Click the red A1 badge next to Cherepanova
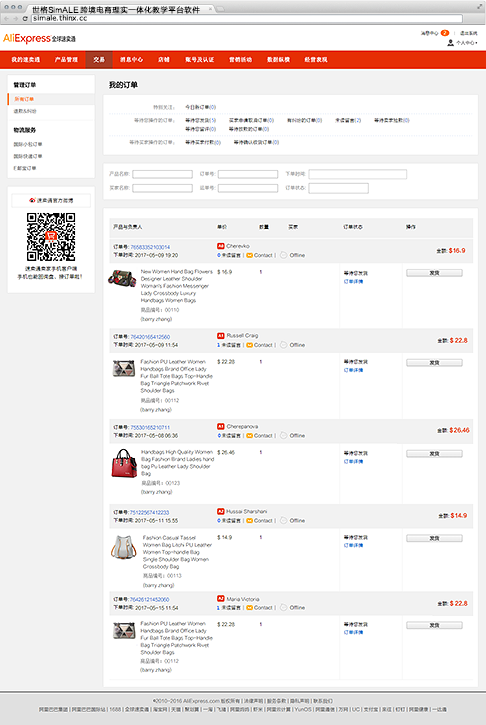Screen dimensions: 486x725 pyautogui.click(x=221, y=426)
